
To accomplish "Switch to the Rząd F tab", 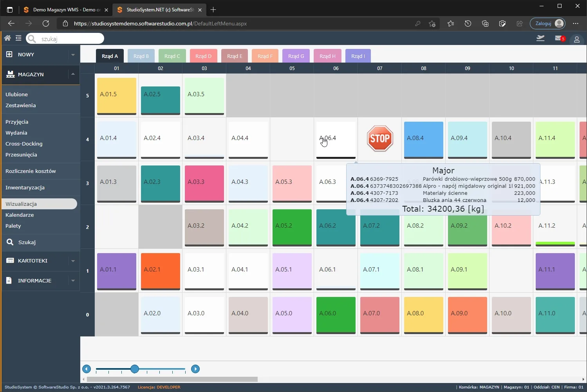I will tap(265, 56).
